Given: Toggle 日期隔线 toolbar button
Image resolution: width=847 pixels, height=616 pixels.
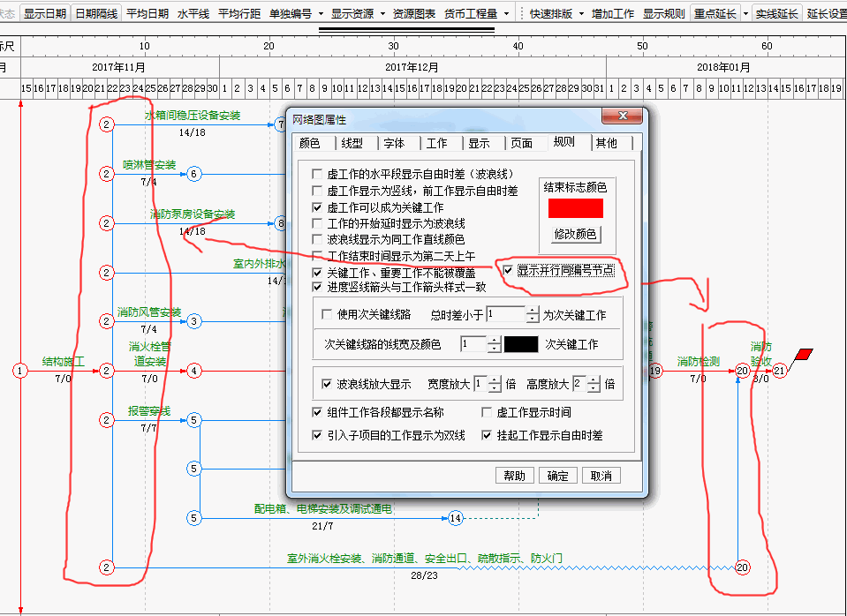Looking at the screenshot, I should 96,13.
